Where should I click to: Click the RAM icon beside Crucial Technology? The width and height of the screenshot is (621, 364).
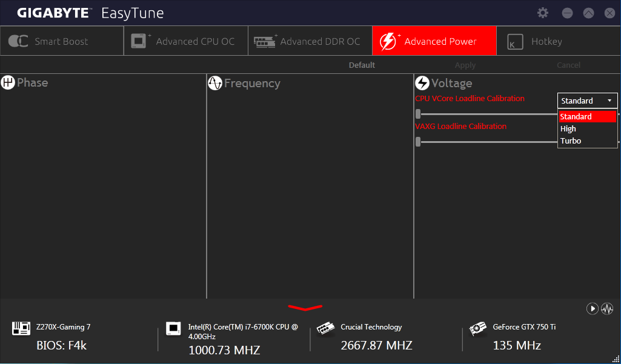[x=326, y=329]
